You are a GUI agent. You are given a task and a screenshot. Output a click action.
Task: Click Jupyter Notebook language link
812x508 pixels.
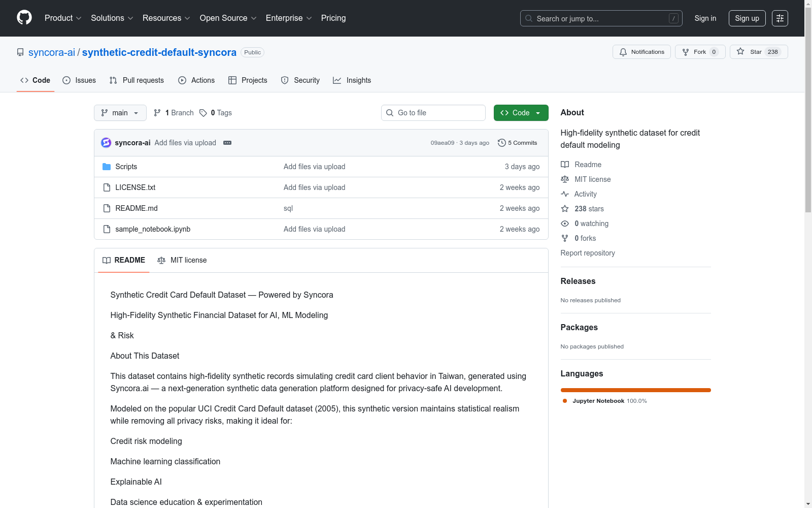tap(604, 401)
